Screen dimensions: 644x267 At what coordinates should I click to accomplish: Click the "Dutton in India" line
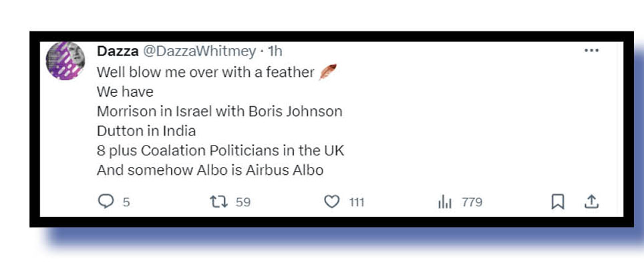coord(146,131)
